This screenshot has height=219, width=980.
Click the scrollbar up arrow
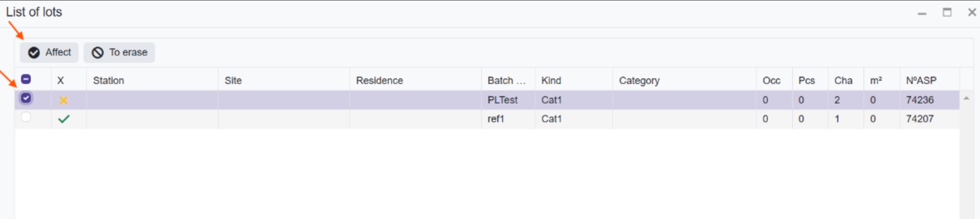tap(966, 98)
